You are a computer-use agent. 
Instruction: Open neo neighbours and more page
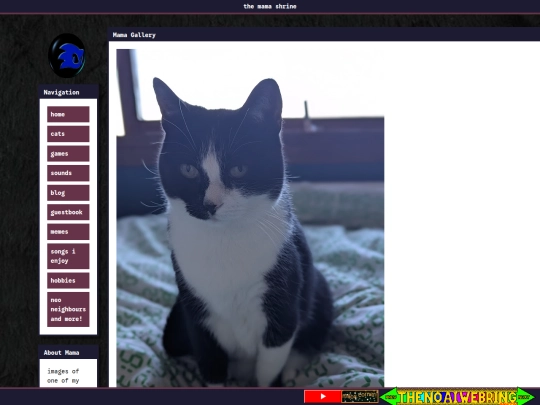click(68, 310)
